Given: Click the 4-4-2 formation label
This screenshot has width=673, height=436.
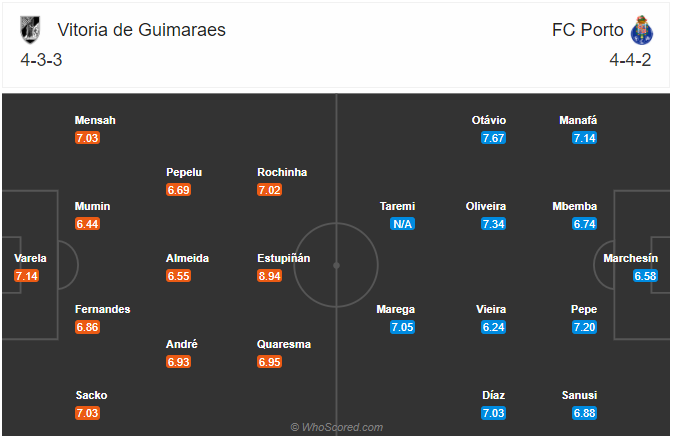Looking at the screenshot, I should [630, 60].
